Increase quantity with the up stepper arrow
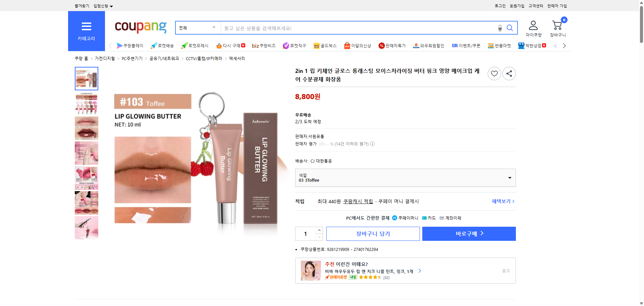The height and width of the screenshot is (306, 644). tap(319, 230)
